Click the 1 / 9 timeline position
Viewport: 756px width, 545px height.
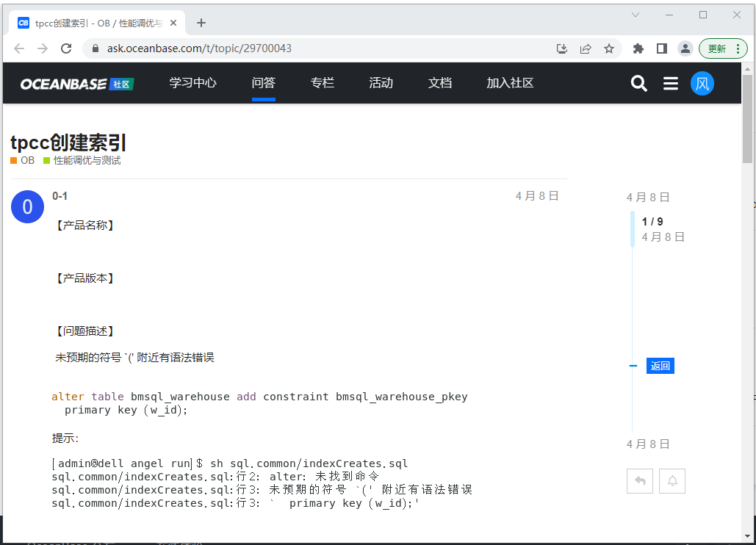[x=652, y=222]
